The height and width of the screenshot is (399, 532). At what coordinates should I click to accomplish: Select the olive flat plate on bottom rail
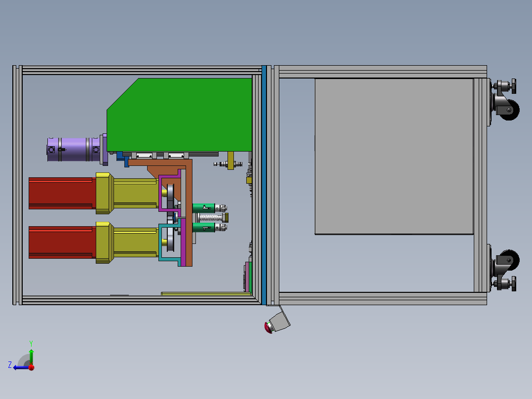(x=206, y=294)
